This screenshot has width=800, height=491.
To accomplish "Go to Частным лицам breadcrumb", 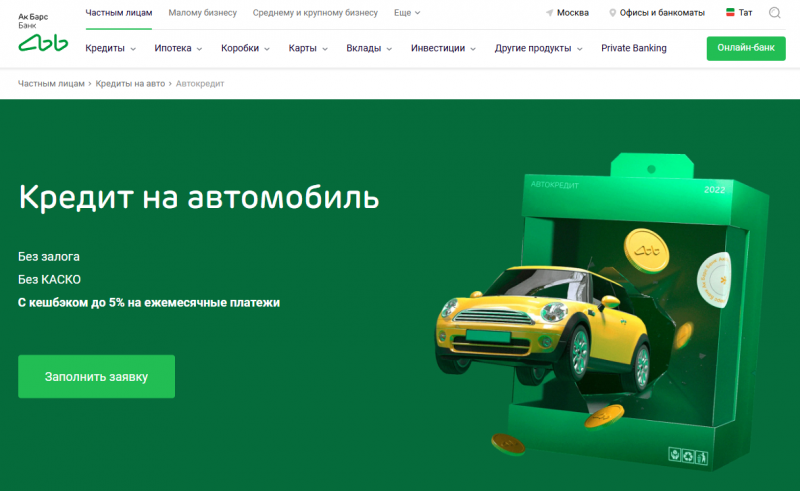I will (51, 83).
